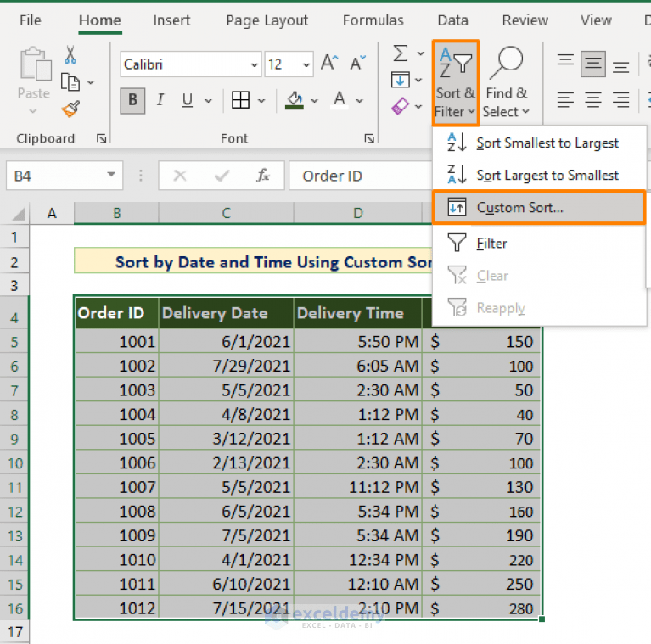Screen dimensions: 651x644
Task: Click the Cut scissors icon
Action: [70, 54]
